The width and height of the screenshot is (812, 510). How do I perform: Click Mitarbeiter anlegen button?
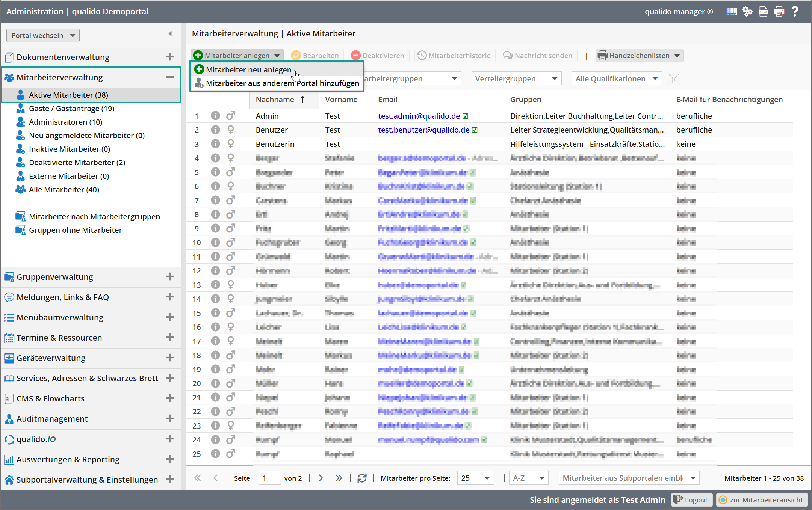tap(237, 56)
